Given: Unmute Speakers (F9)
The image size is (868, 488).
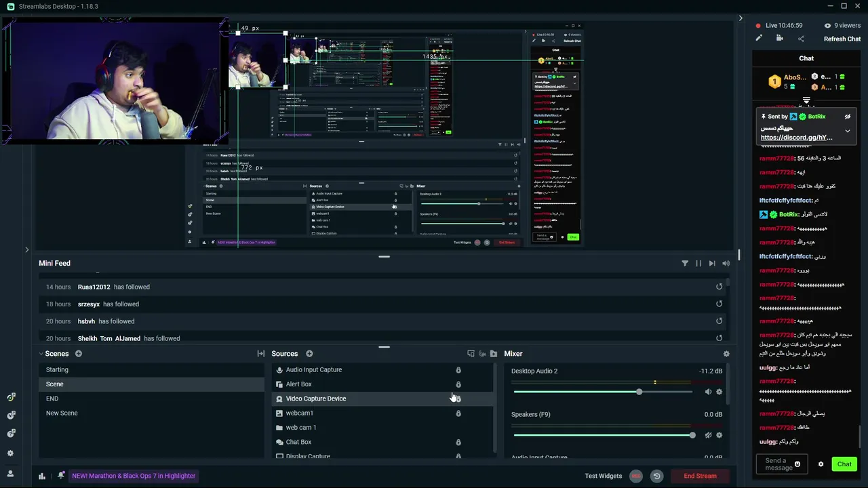Looking at the screenshot, I should (x=708, y=435).
